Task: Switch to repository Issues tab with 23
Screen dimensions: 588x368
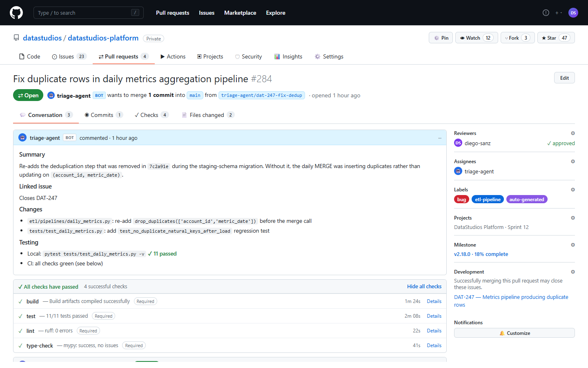Action: click(69, 56)
